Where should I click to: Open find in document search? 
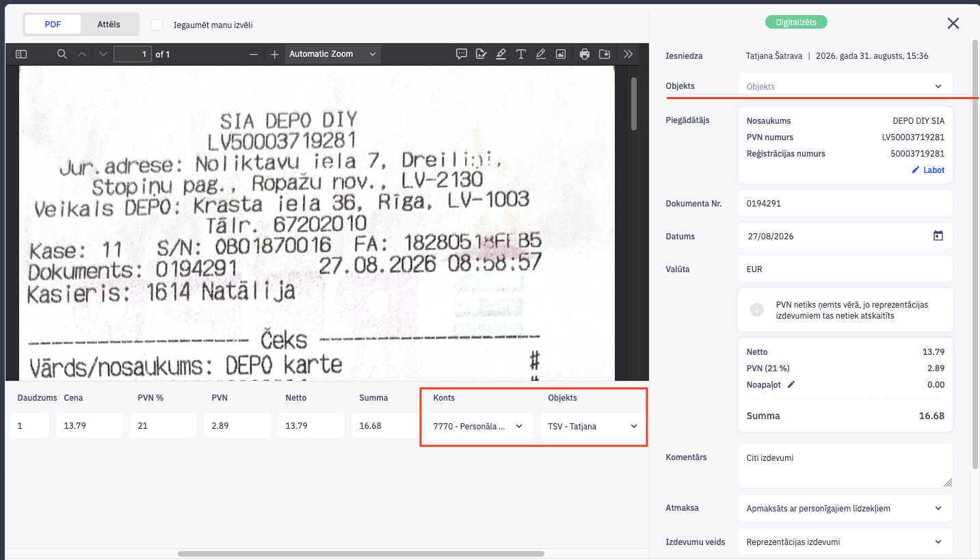click(62, 54)
